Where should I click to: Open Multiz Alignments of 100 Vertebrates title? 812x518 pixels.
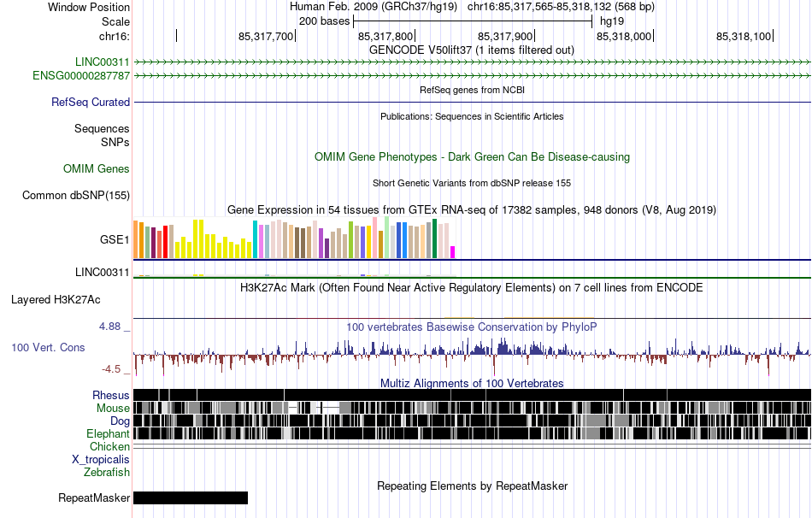[472, 383]
